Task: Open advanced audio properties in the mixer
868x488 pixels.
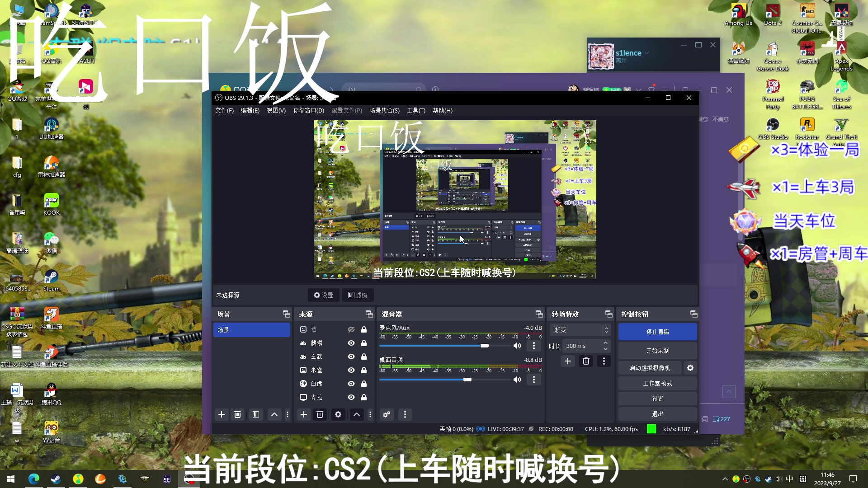Action: coord(387,414)
